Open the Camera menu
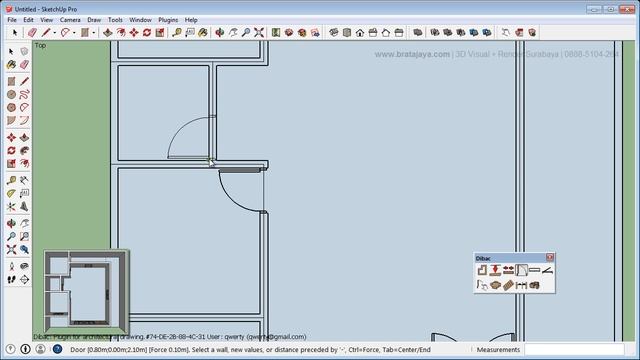This screenshot has width=640, height=360. click(70, 20)
